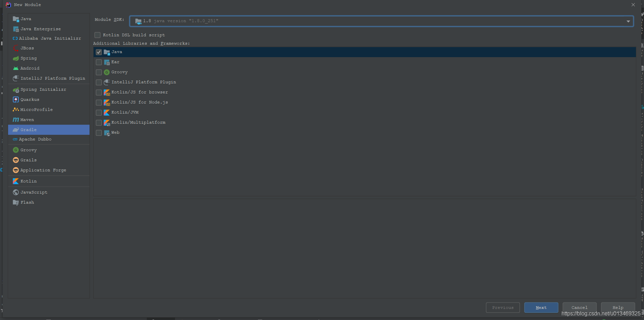Click the Java folder icon in frameworks list

coord(107,52)
